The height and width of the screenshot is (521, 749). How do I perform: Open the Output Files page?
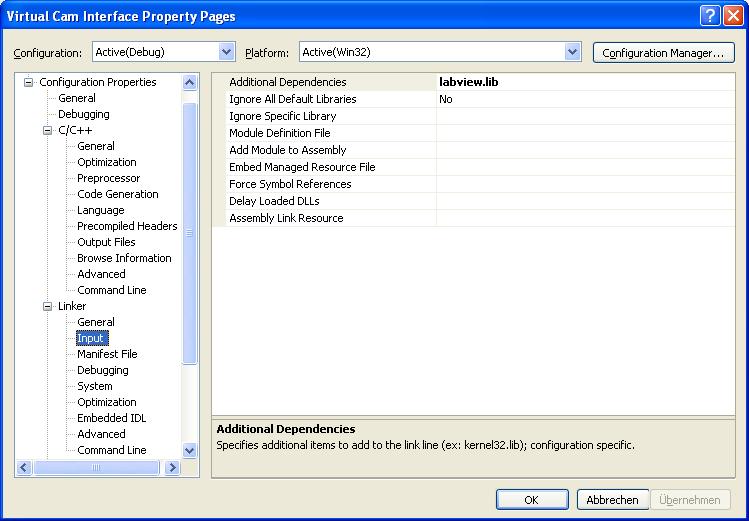[x=106, y=242]
